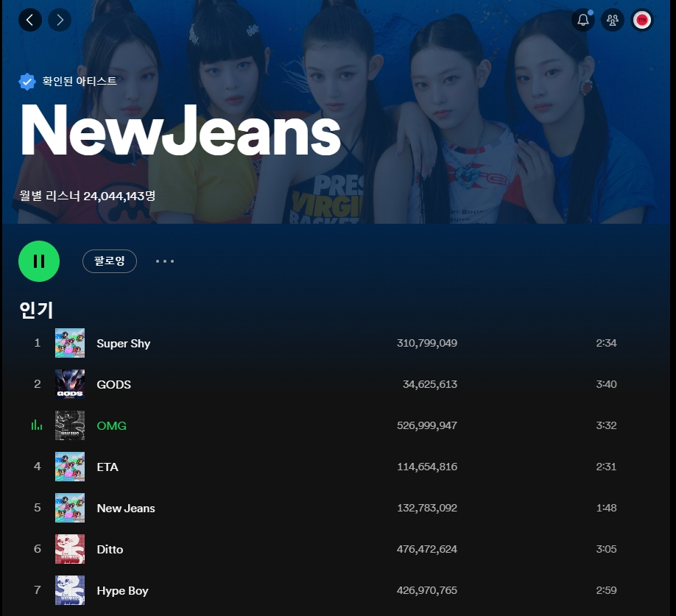This screenshot has width=676, height=616.
Task: Go forward with the right arrow button
Action: [x=60, y=20]
